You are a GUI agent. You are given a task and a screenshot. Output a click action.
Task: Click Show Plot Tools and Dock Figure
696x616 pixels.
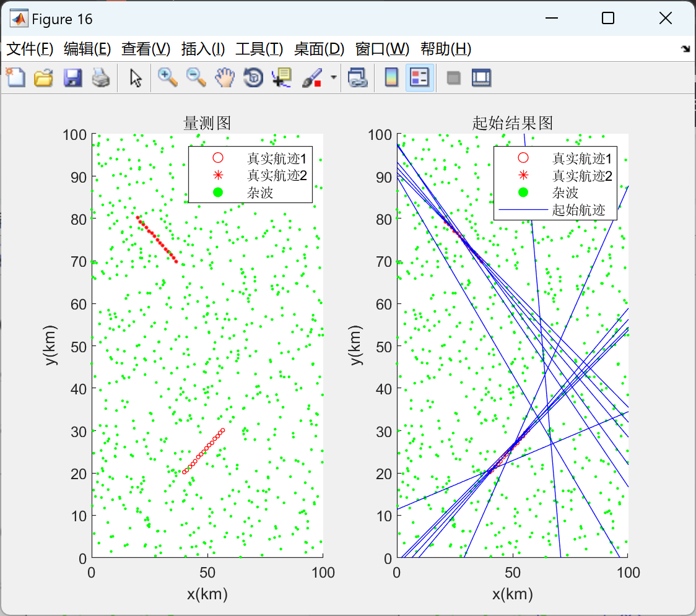481,77
